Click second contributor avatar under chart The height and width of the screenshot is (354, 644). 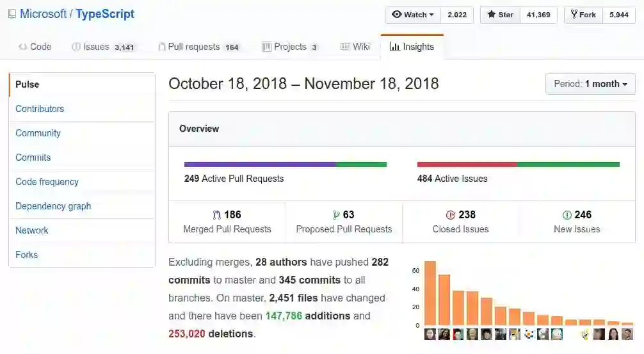pyautogui.click(x=444, y=334)
